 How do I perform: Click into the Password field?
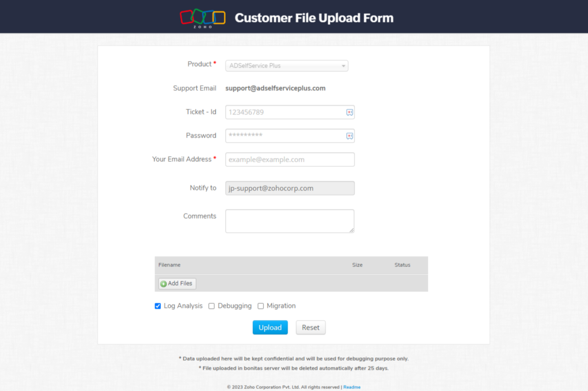point(285,136)
